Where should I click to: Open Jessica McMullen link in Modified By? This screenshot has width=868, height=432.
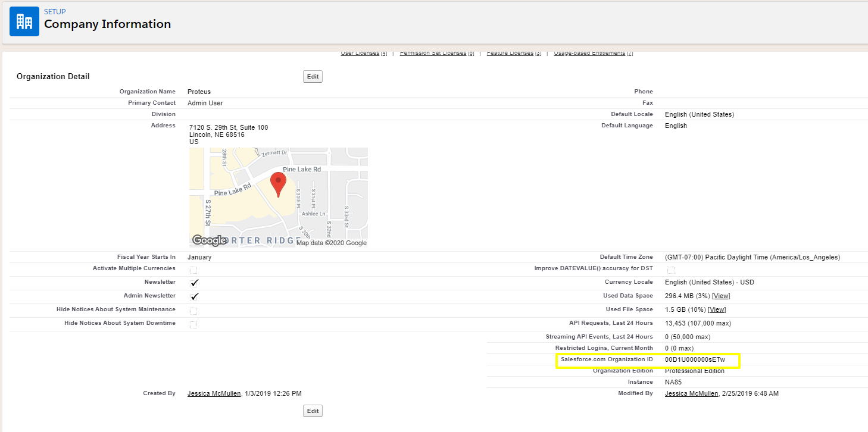pyautogui.click(x=692, y=393)
